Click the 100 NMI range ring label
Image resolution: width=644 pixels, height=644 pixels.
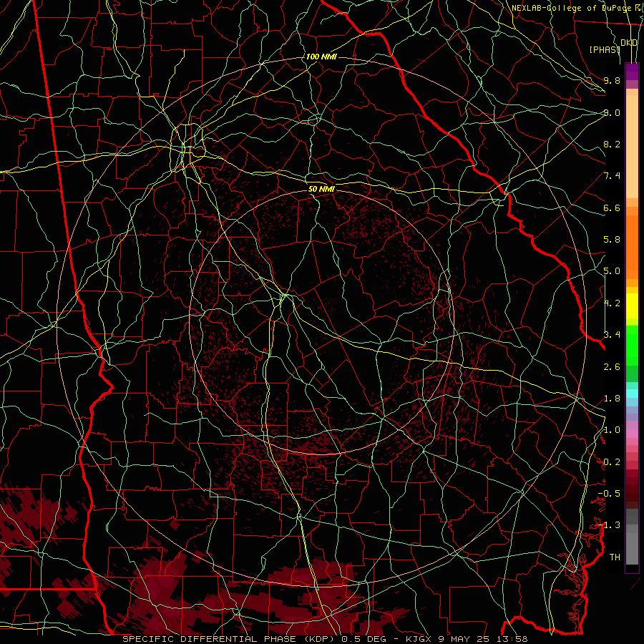click(321, 57)
